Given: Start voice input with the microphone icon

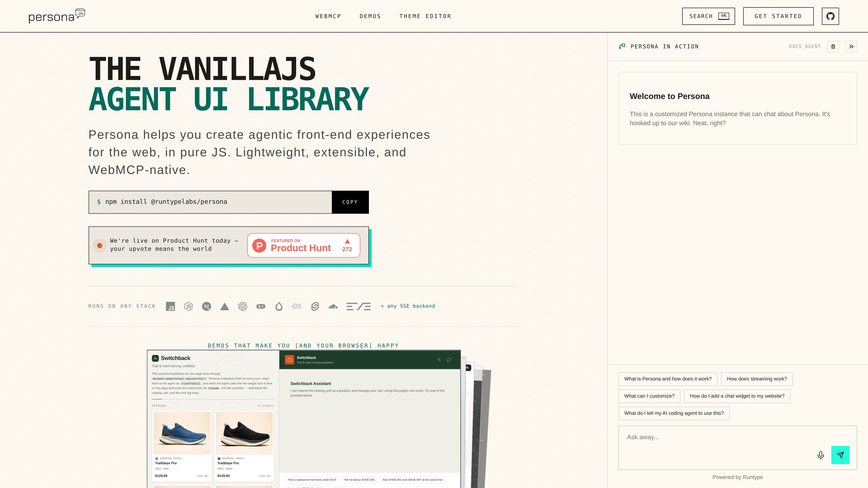Looking at the screenshot, I should pyautogui.click(x=821, y=455).
